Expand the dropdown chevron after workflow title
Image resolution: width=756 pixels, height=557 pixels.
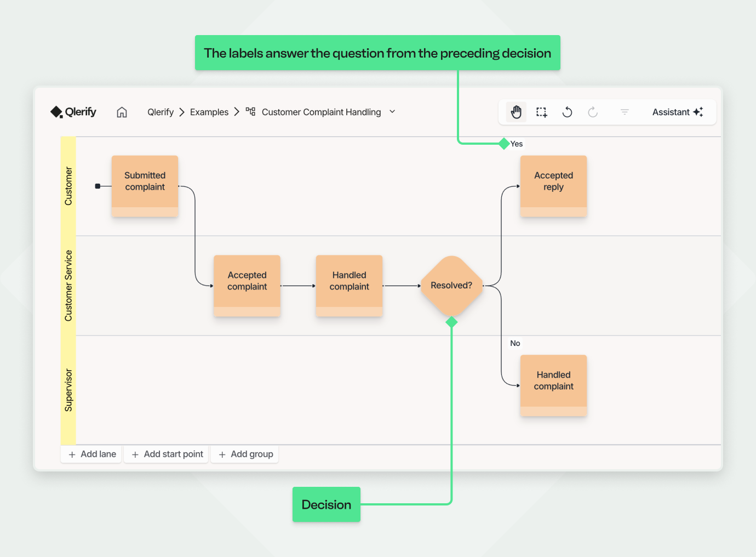pyautogui.click(x=392, y=112)
